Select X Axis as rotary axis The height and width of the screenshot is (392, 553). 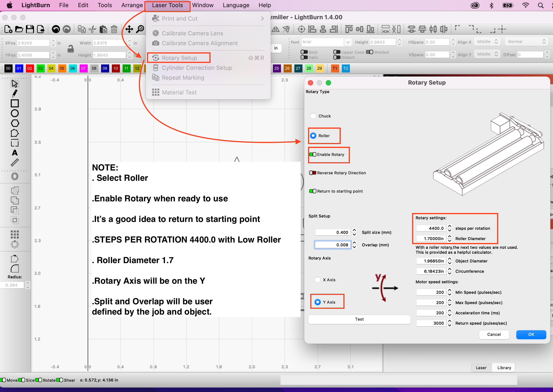pyautogui.click(x=318, y=280)
